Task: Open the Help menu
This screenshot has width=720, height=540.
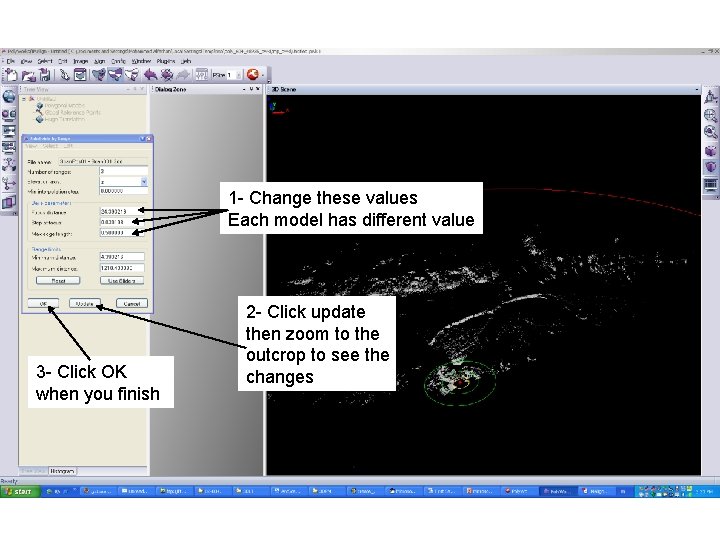Action: [186, 61]
